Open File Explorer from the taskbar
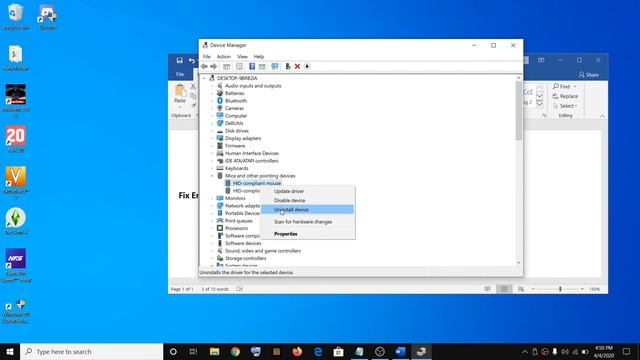This screenshot has height=360, width=640. tap(214, 351)
